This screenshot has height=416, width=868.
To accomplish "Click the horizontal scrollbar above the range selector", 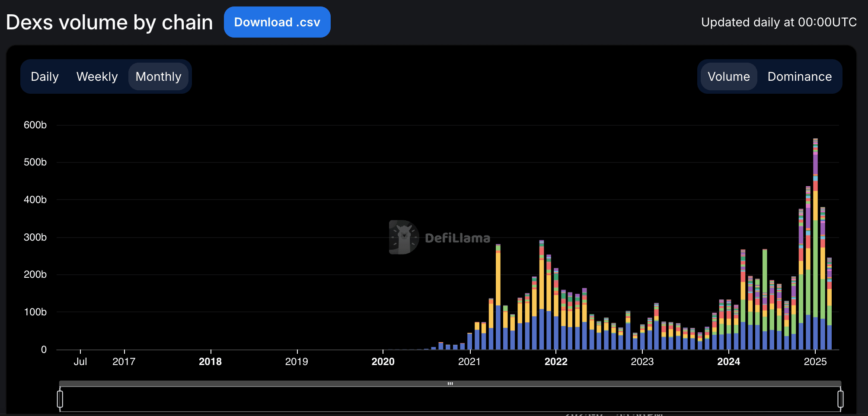I will [x=450, y=383].
